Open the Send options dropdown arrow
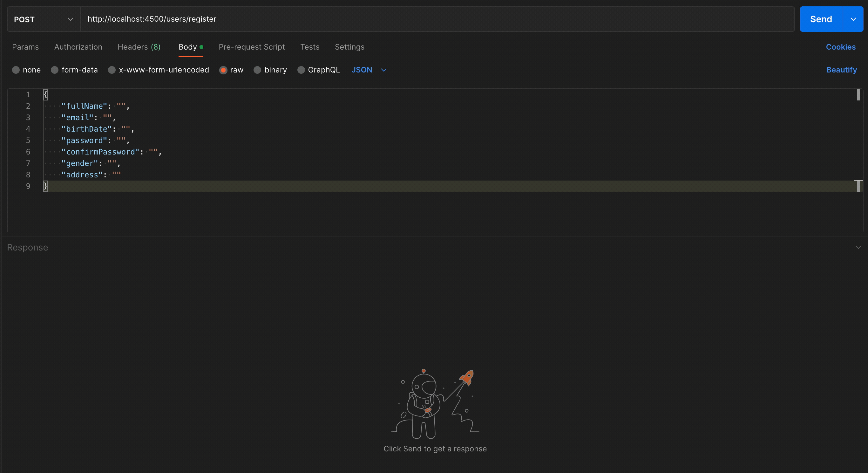868x473 pixels. point(853,19)
